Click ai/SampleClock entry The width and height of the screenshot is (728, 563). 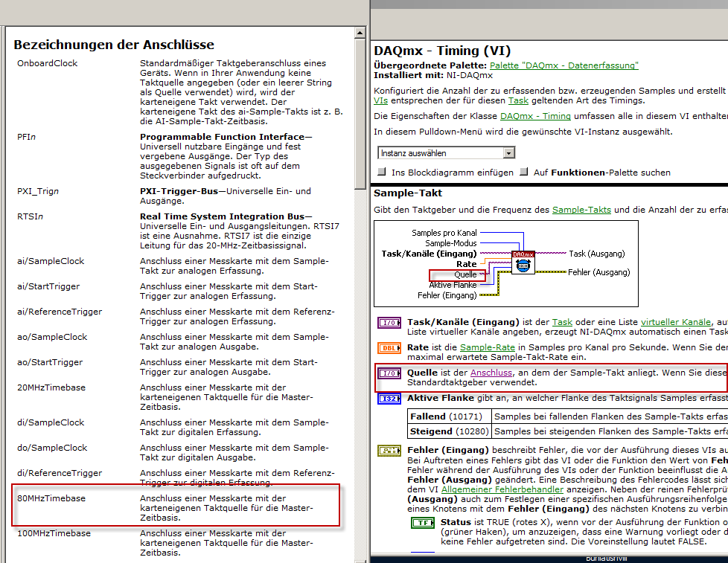[51, 261]
